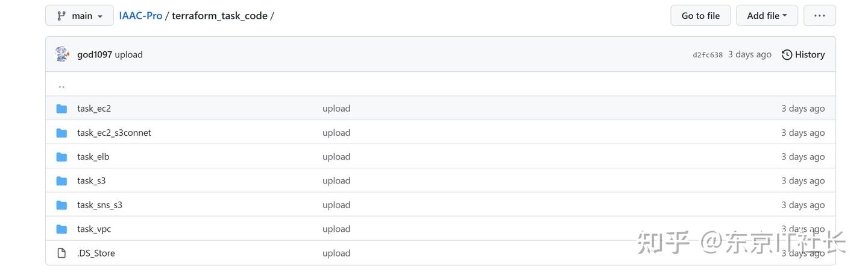Screen dimensions: 868x277
Task: Open the main branch dropdown
Action: (80, 16)
